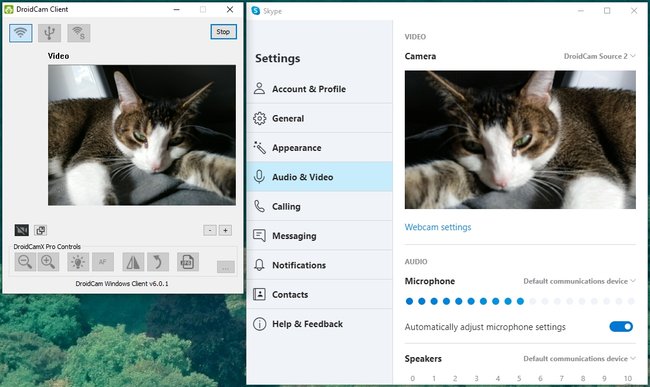650x387 pixels.
Task: Click the chat bubble Messaging icon
Action: (260, 236)
